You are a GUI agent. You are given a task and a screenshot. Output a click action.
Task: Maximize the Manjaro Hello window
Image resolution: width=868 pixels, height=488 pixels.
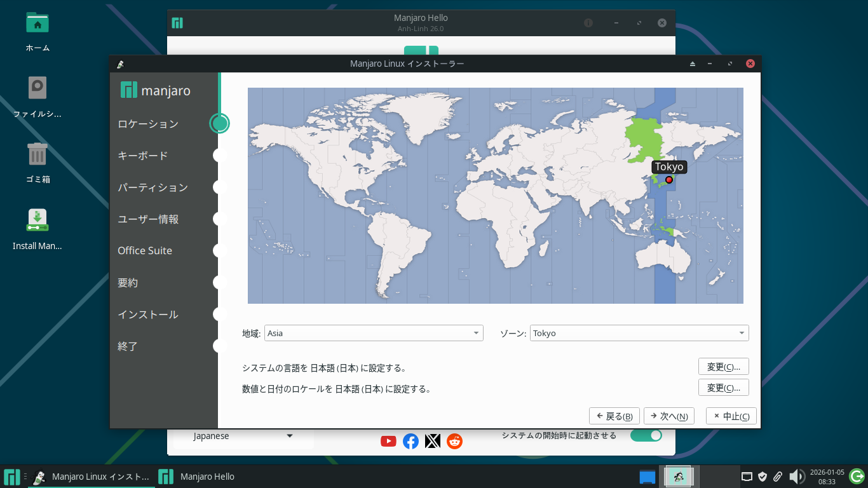click(639, 23)
